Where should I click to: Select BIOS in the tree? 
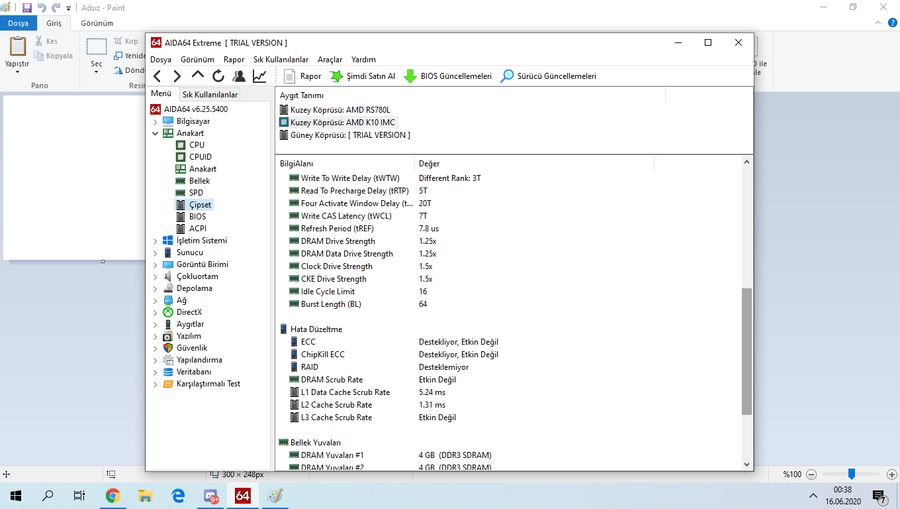[197, 217]
